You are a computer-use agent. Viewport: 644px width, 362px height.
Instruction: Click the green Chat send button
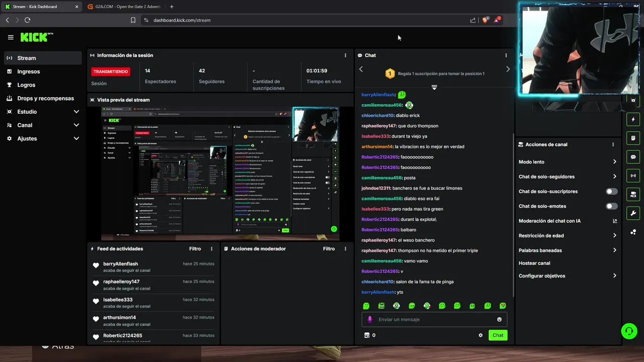(x=498, y=335)
